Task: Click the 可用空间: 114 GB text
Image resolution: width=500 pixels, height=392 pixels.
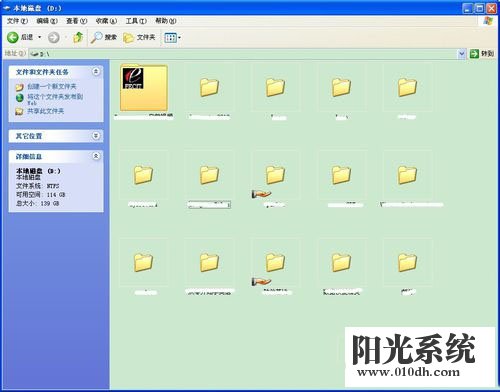Action: point(40,195)
